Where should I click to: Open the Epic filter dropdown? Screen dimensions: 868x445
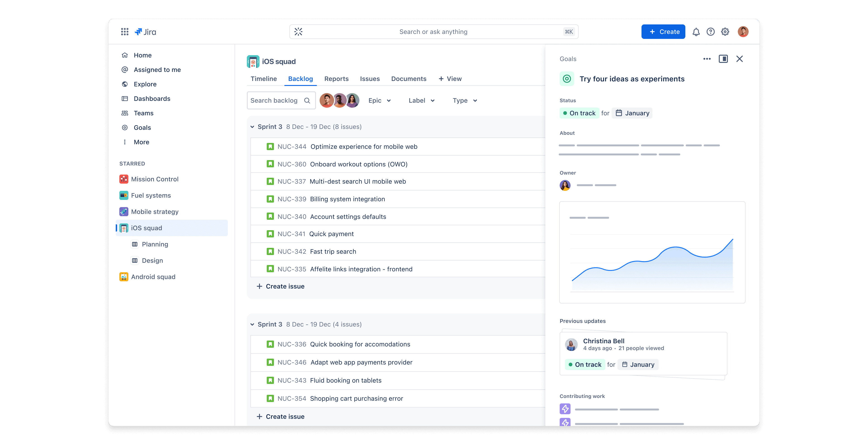pos(380,100)
